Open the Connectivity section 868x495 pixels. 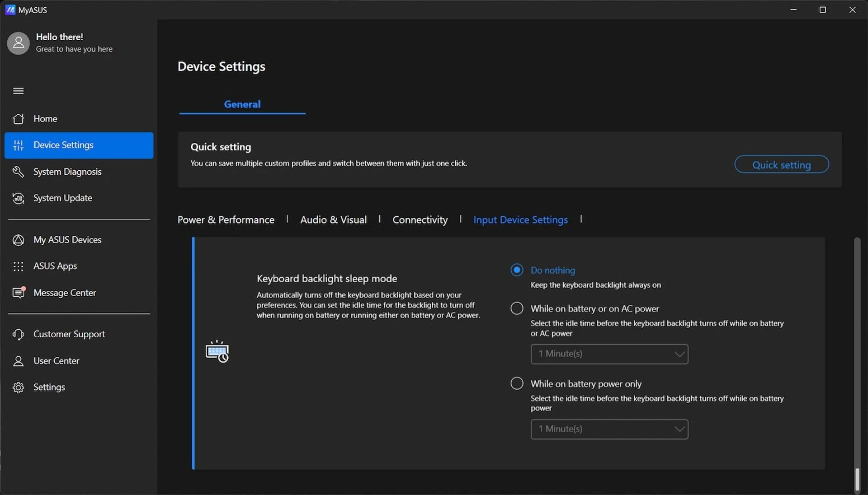pos(420,219)
